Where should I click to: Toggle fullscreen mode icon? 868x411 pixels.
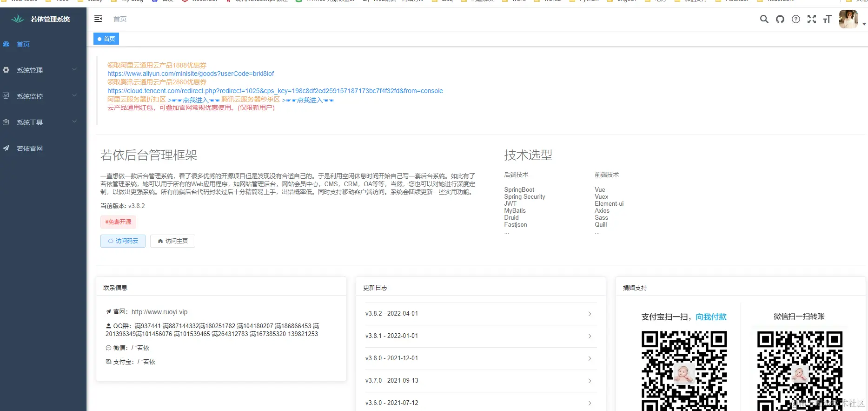tap(812, 19)
